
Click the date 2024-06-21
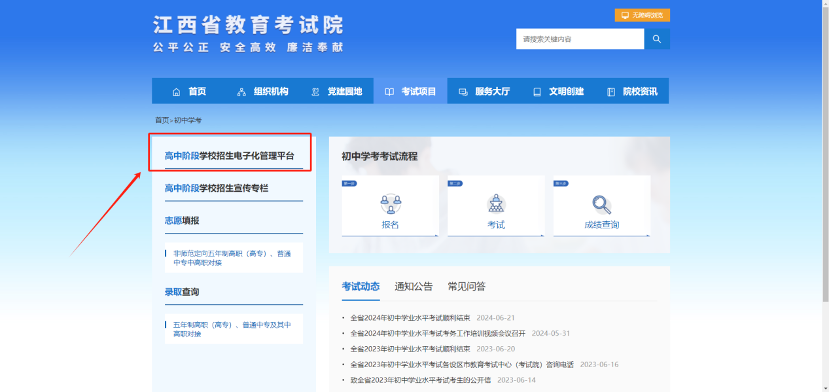[495, 318]
